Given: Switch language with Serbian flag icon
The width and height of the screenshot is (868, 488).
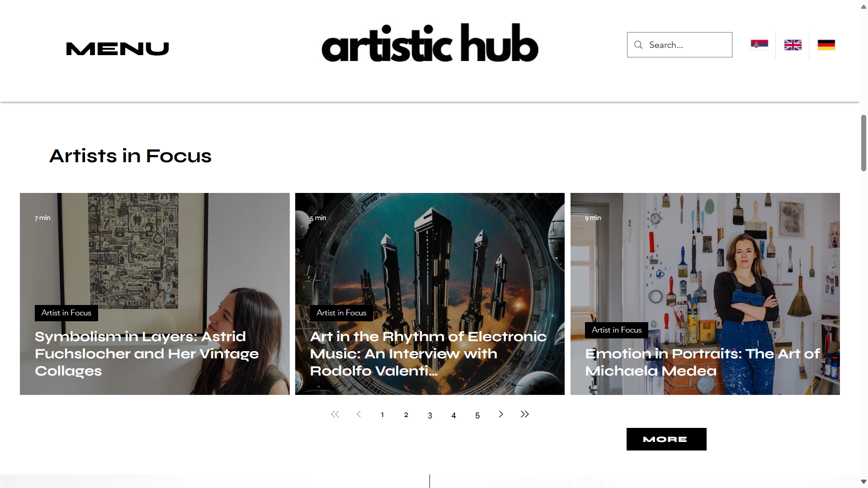Looking at the screenshot, I should pyautogui.click(x=759, y=45).
